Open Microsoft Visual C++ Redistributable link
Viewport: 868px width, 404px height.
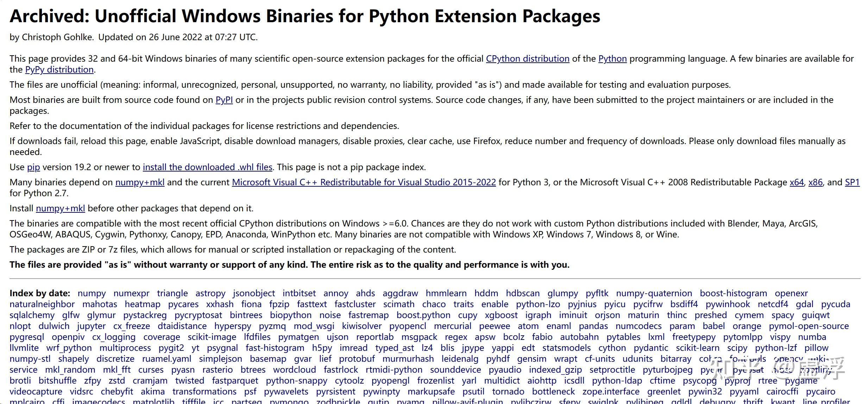click(364, 182)
